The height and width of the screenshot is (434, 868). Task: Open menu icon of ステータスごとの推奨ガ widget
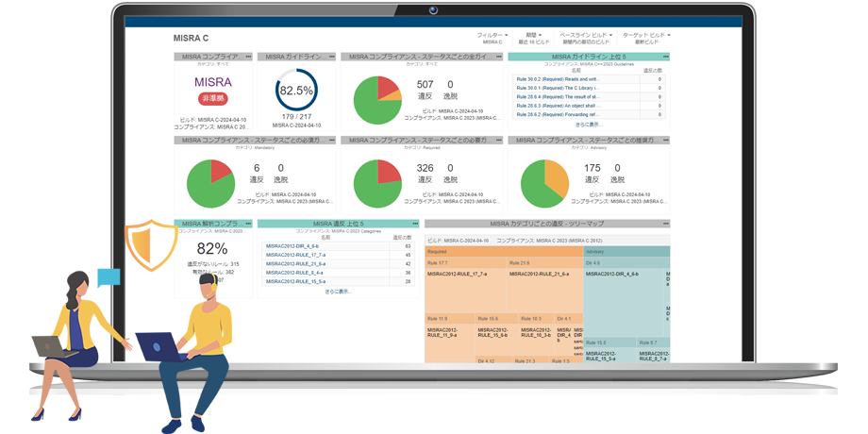(666, 141)
